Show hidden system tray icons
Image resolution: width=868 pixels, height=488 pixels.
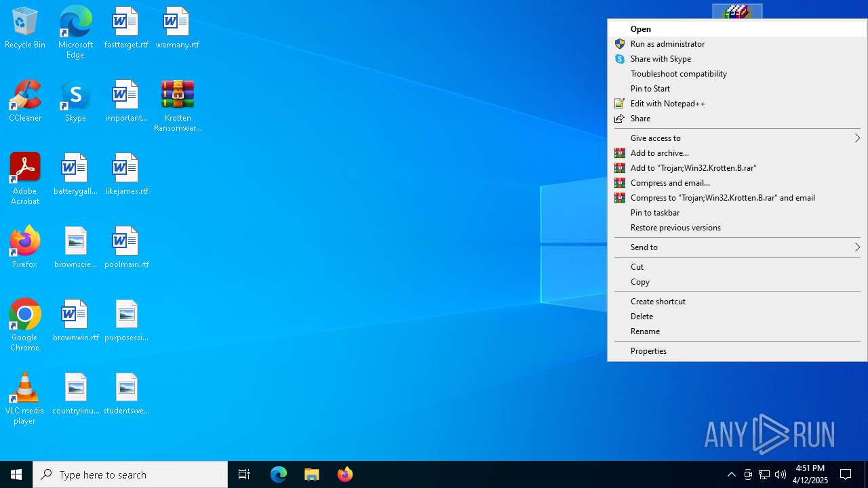(x=732, y=474)
